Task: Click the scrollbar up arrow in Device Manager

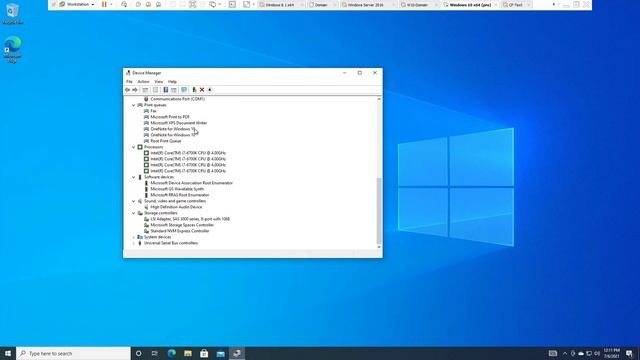Action: 379,99
